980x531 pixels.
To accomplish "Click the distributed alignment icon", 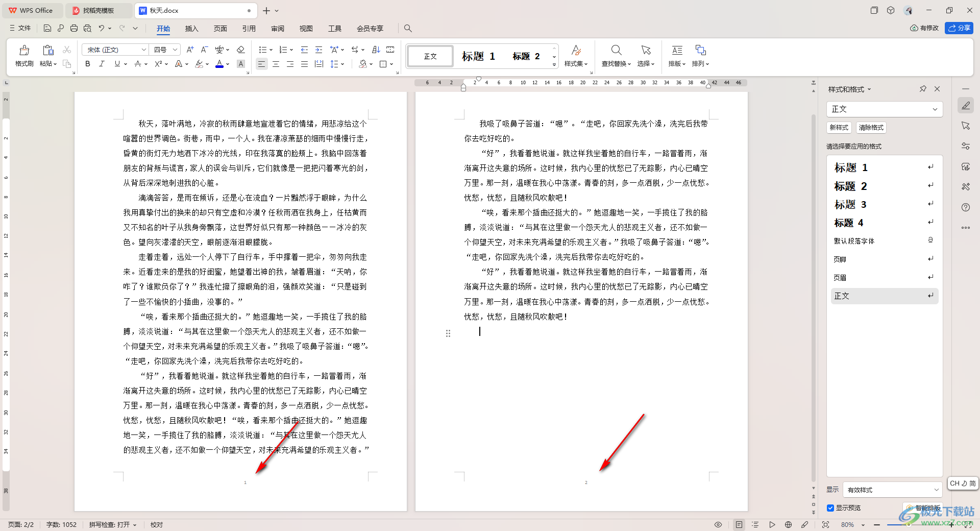I will click(x=319, y=64).
